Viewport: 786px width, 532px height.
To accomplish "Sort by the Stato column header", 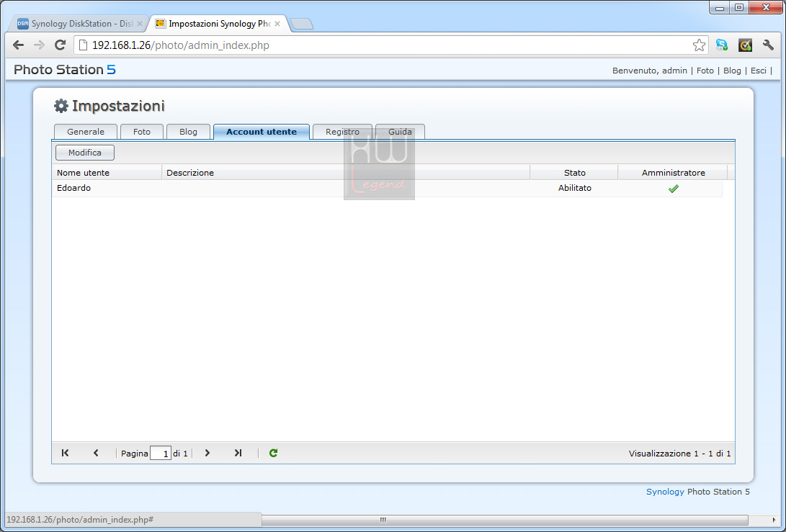I will pos(574,173).
